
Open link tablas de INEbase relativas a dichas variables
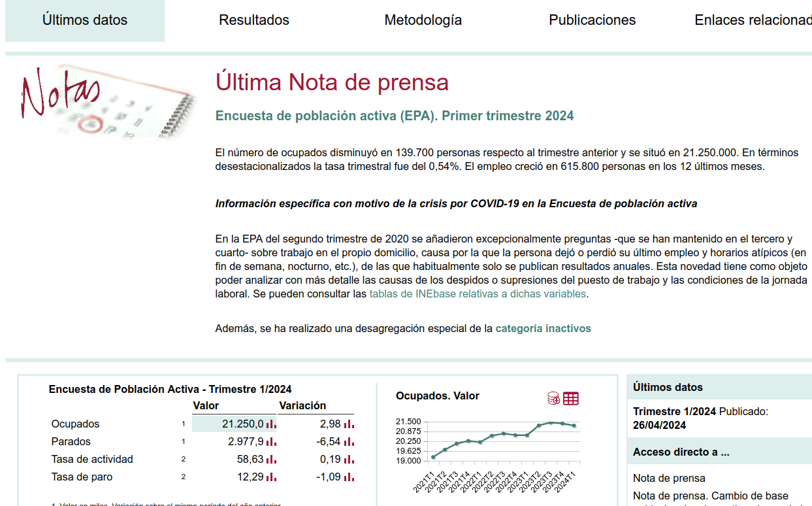pos(478,294)
